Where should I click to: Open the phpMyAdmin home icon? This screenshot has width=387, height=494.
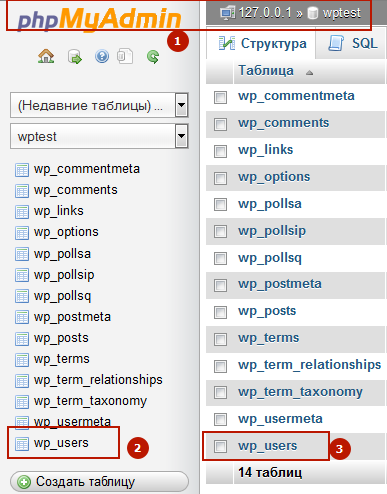click(x=46, y=56)
